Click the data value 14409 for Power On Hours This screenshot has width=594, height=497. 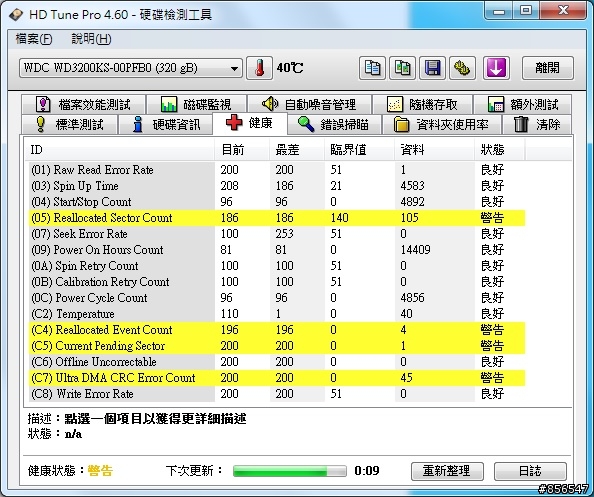pyautogui.click(x=415, y=250)
